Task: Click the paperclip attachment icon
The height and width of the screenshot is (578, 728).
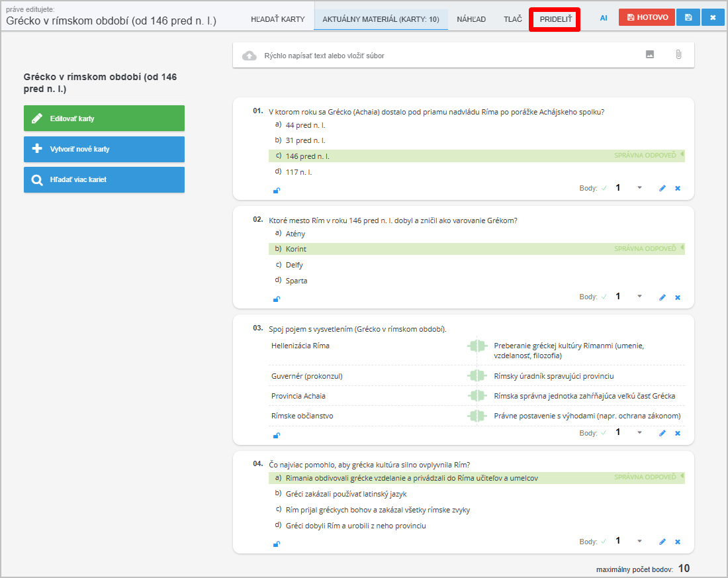Action: coord(678,55)
